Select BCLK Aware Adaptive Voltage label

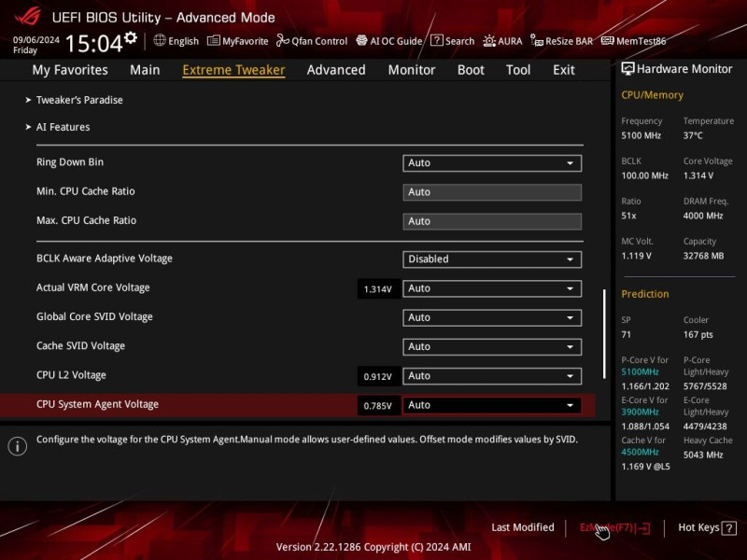pos(105,259)
